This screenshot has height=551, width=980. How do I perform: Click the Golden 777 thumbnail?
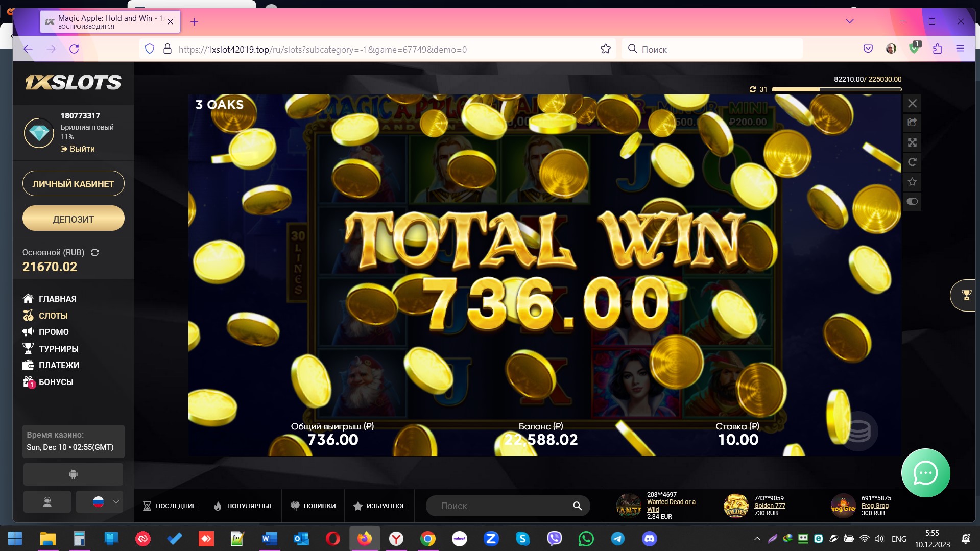click(x=736, y=506)
